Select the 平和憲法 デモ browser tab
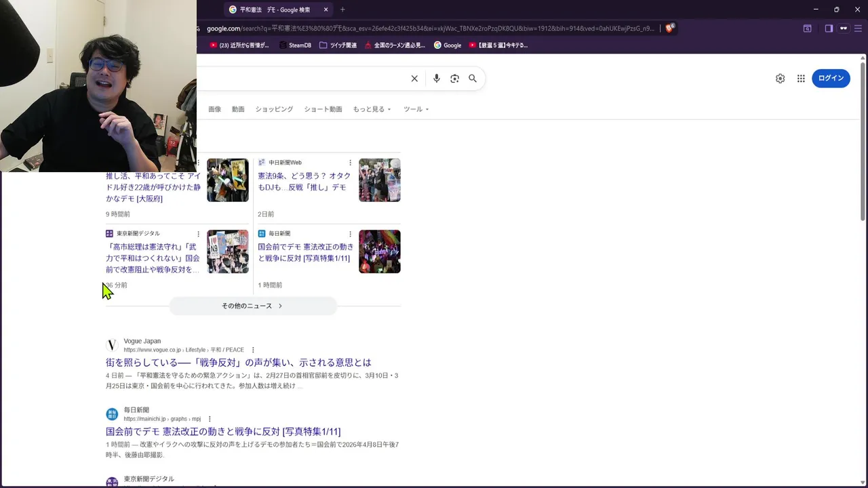 click(x=278, y=9)
